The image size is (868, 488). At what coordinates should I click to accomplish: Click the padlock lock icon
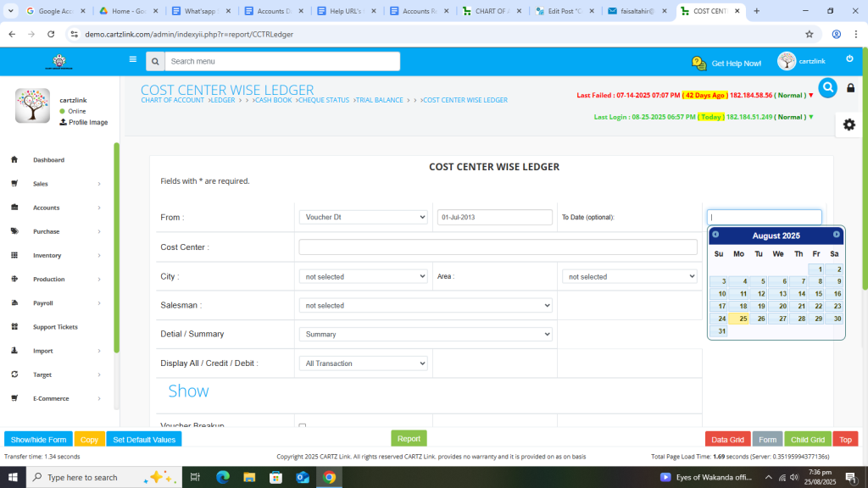[x=850, y=88]
